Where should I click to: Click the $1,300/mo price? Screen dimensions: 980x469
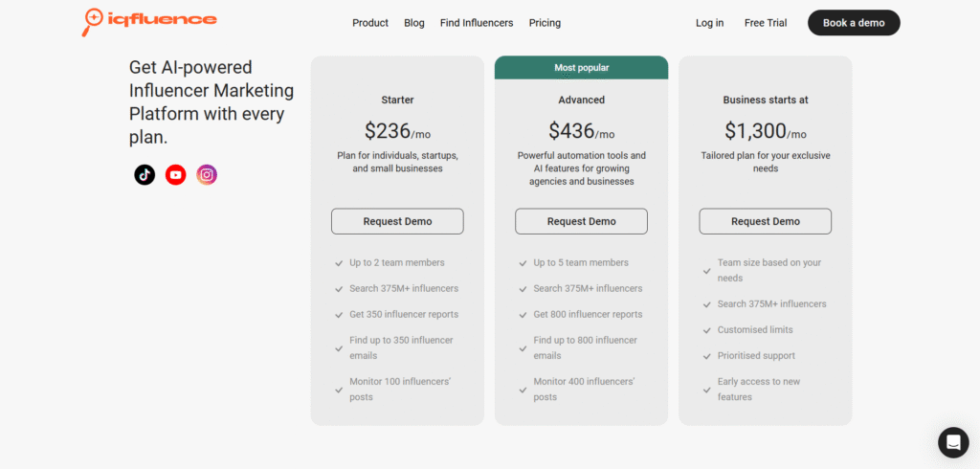pyautogui.click(x=765, y=131)
